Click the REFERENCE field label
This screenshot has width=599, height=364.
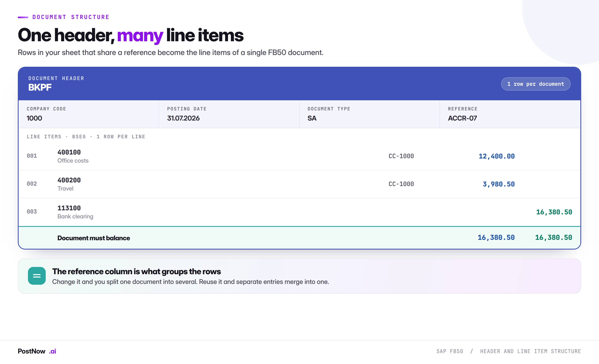463,109
